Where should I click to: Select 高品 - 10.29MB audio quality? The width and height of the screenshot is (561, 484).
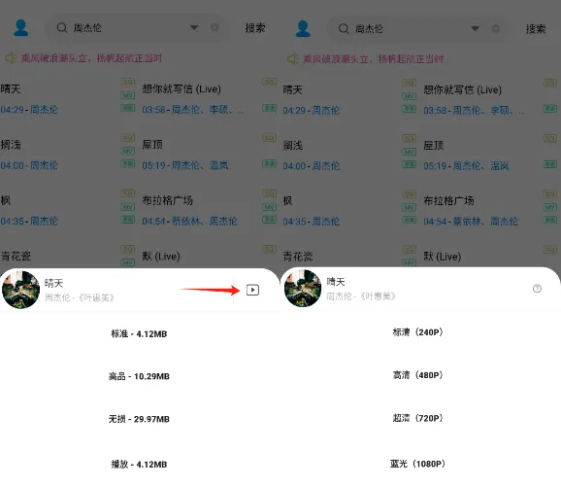pos(139,376)
